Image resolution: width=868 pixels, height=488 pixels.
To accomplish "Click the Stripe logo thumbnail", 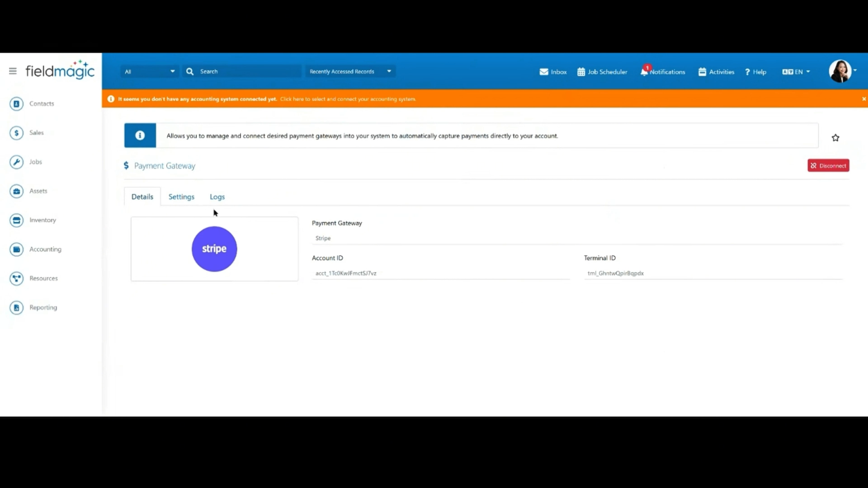I will pos(214,249).
